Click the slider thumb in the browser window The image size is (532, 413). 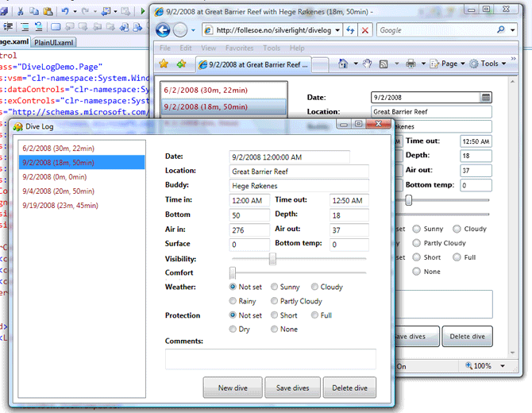409,200
